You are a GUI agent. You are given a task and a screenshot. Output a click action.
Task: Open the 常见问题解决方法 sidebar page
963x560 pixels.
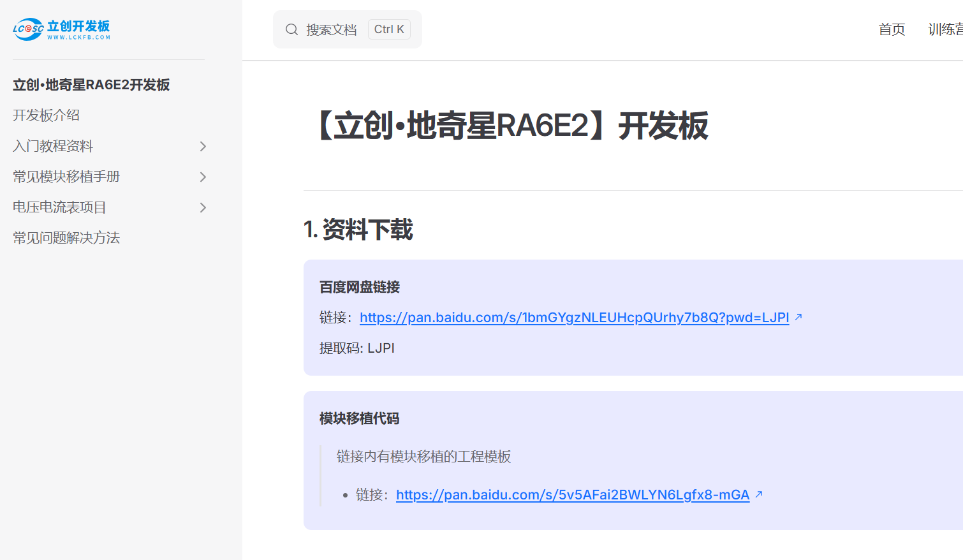(66, 238)
